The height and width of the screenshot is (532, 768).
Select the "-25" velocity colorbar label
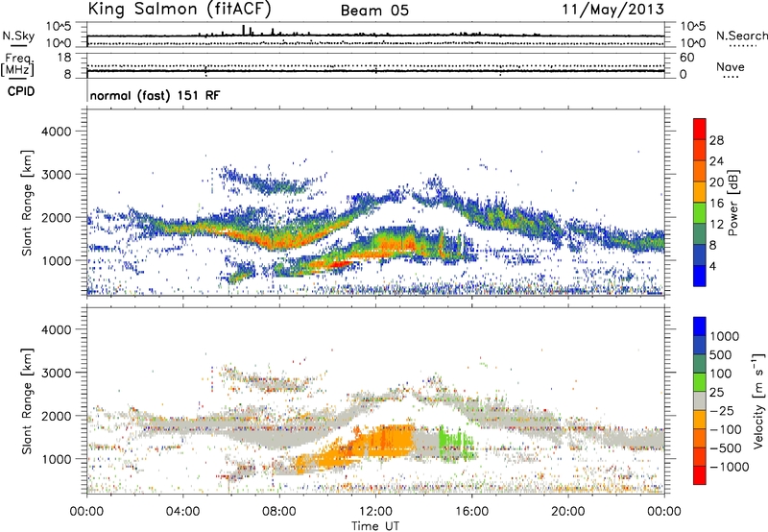coord(720,411)
